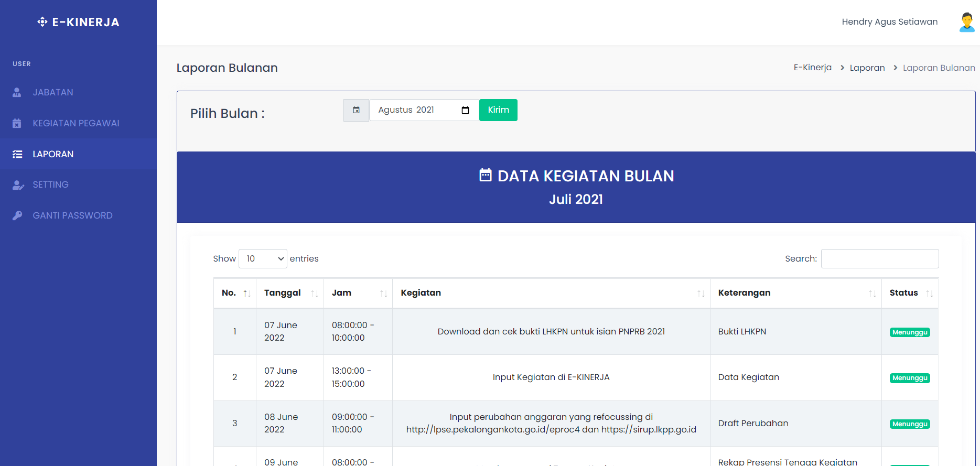This screenshot has height=466, width=980.
Task: Sort table by No. column arrows
Action: click(246, 294)
